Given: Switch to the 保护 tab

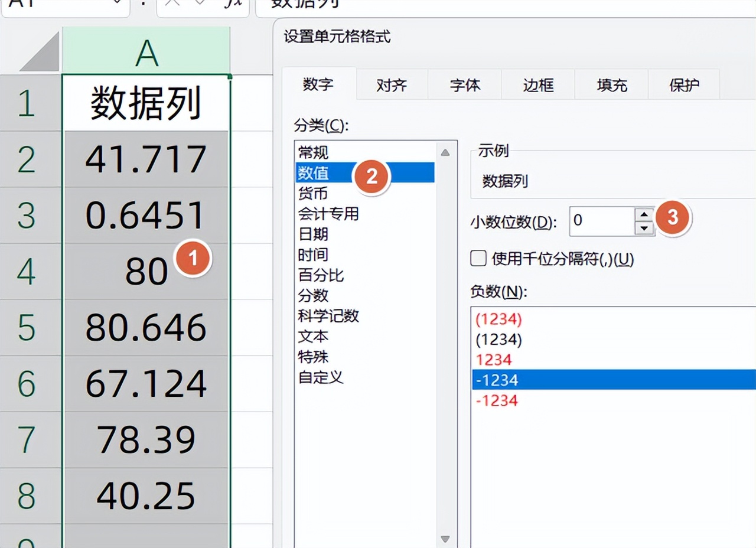Looking at the screenshot, I should pos(684,84).
